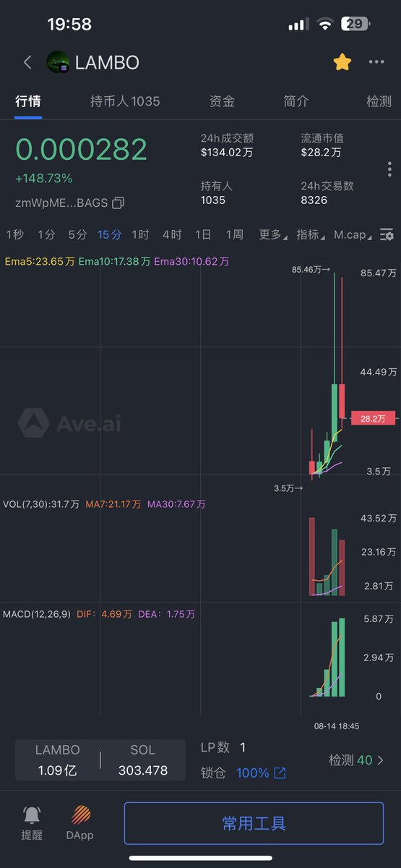Tap the red 28.2万 price marker
Screen dimensions: 401x868
pyautogui.click(x=373, y=418)
